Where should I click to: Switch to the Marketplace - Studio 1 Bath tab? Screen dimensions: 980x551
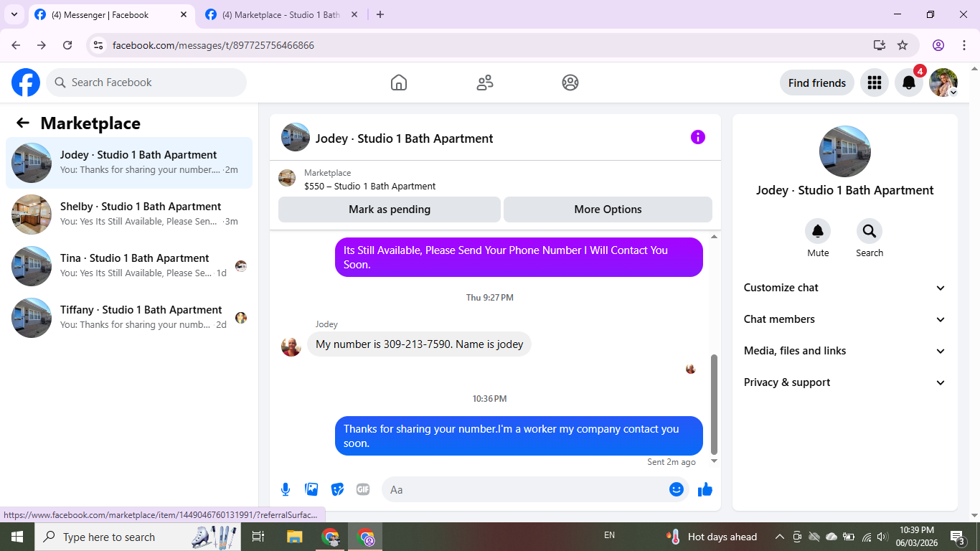[281, 14]
